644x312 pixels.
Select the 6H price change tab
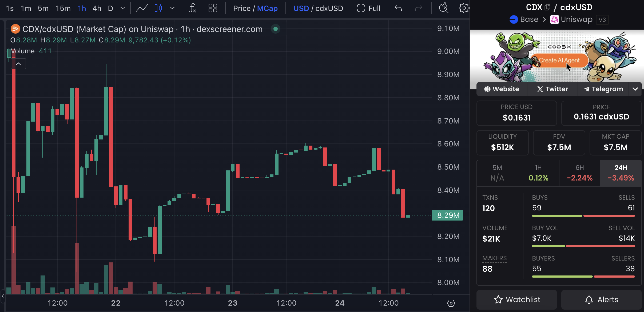click(579, 173)
